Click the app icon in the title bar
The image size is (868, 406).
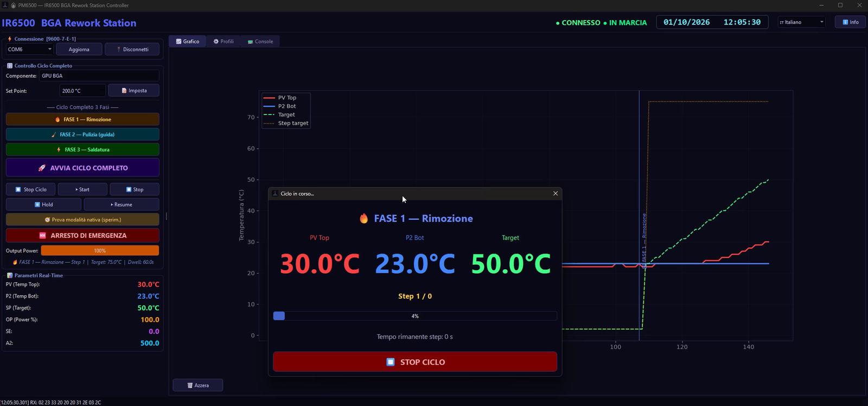[x=5, y=5]
